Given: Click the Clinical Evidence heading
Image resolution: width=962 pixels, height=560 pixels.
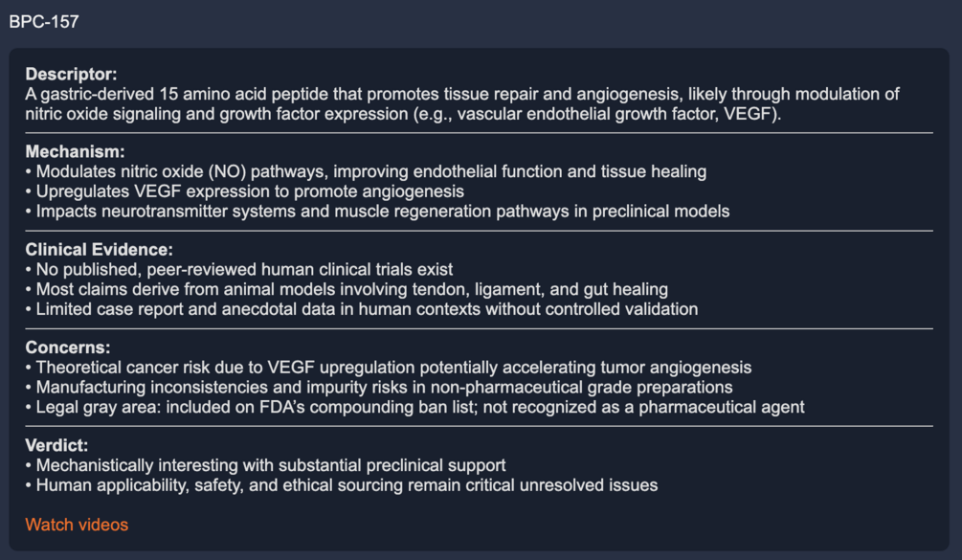Looking at the screenshot, I should [99, 250].
